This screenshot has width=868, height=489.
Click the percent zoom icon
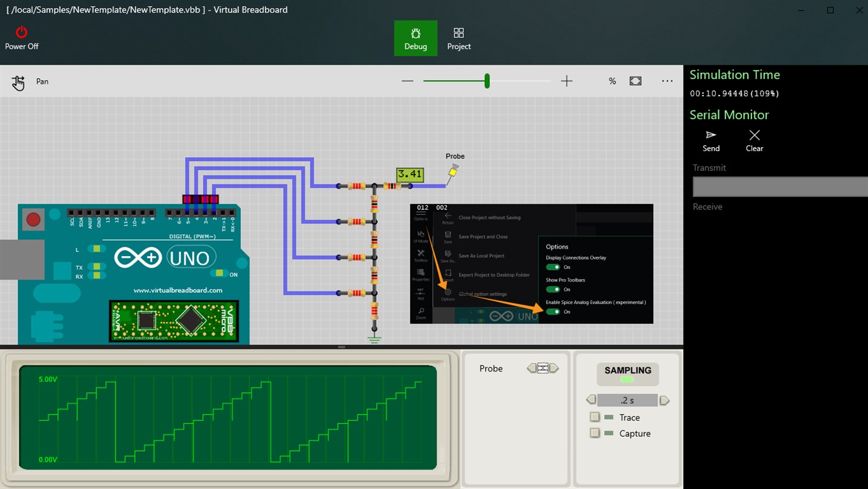coord(612,81)
